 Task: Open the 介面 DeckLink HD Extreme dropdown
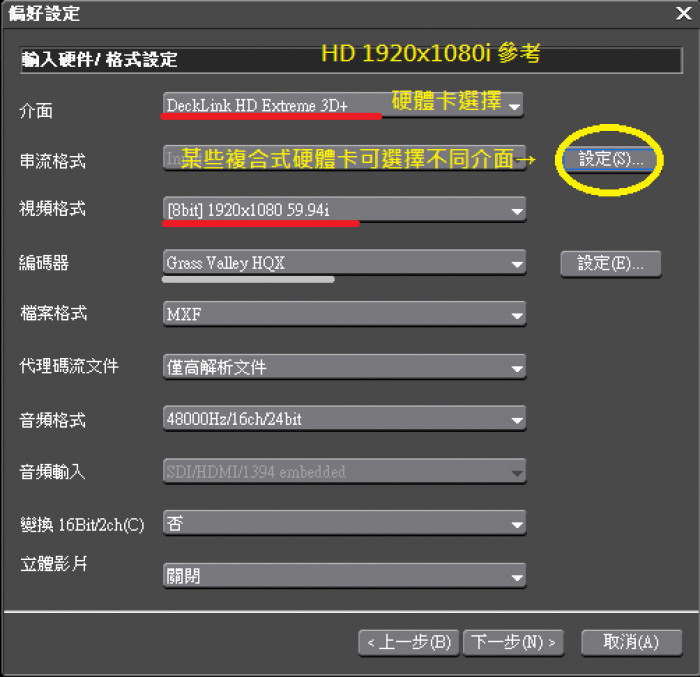(343, 105)
